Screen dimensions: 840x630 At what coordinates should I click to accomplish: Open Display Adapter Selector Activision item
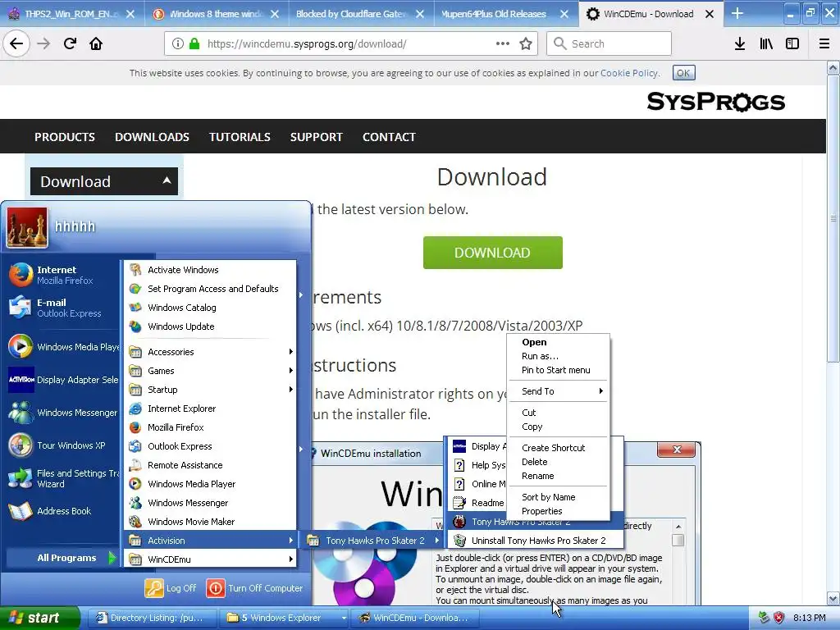click(62, 380)
